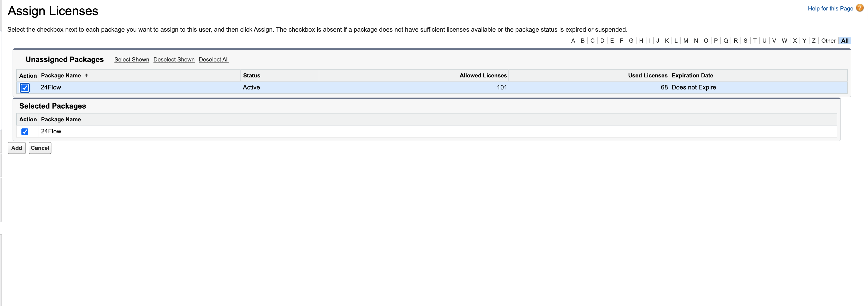Filter packages by letter M
Image resolution: width=868 pixels, height=306 pixels.
point(686,41)
